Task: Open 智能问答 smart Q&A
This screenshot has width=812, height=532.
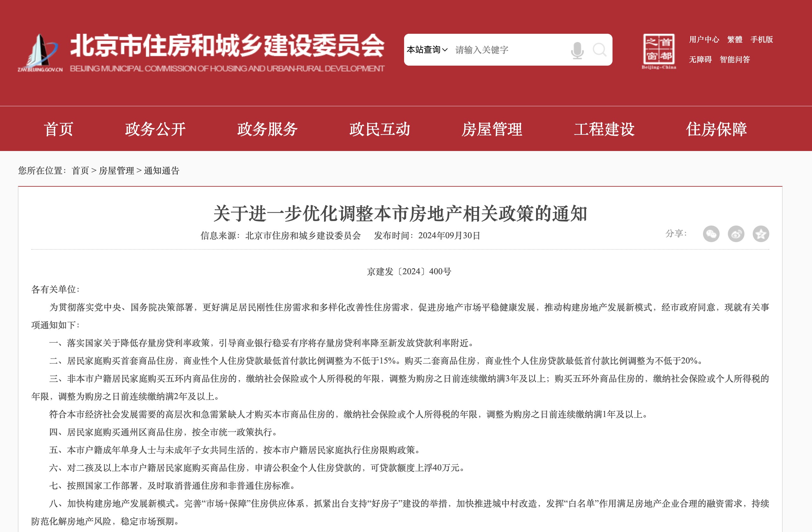Action: 735,59
